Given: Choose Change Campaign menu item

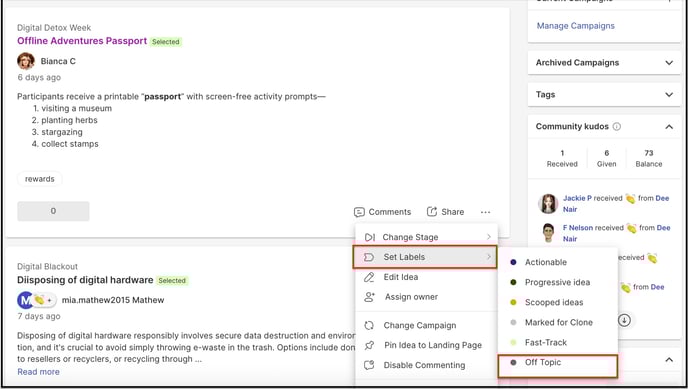Looking at the screenshot, I should tap(426, 325).
